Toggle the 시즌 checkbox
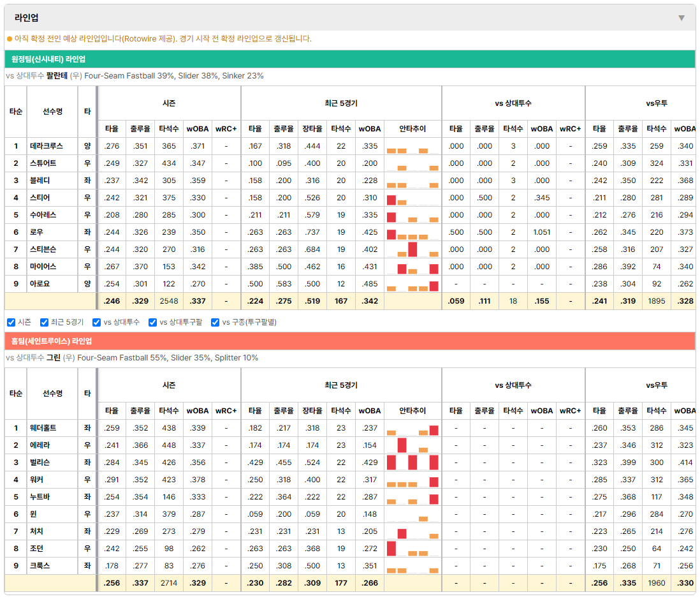This screenshot has width=700, height=599. (x=11, y=322)
